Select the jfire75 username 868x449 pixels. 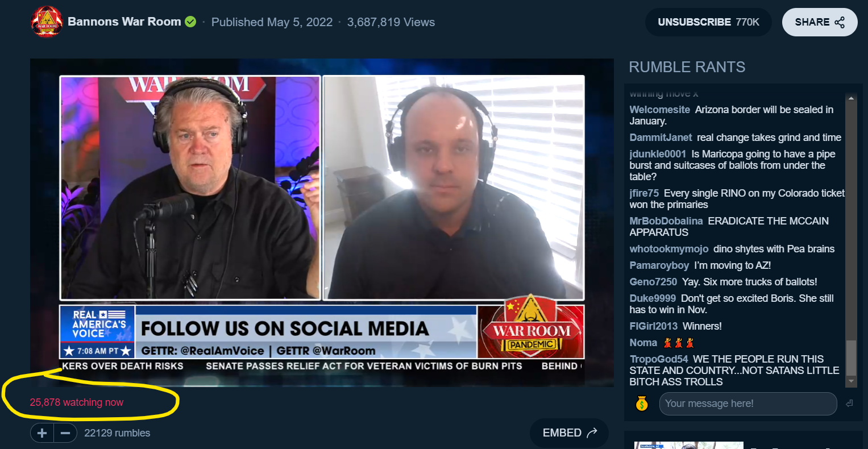[x=644, y=193]
